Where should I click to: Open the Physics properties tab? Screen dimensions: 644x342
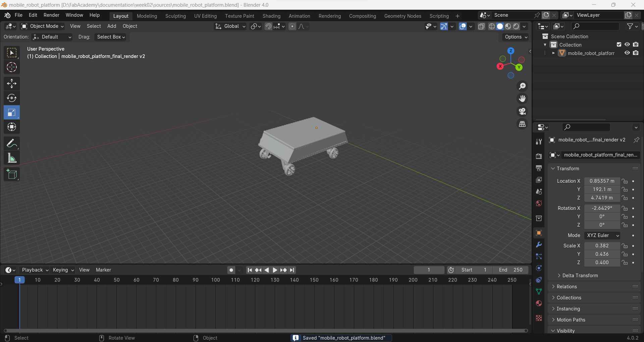pos(539,268)
